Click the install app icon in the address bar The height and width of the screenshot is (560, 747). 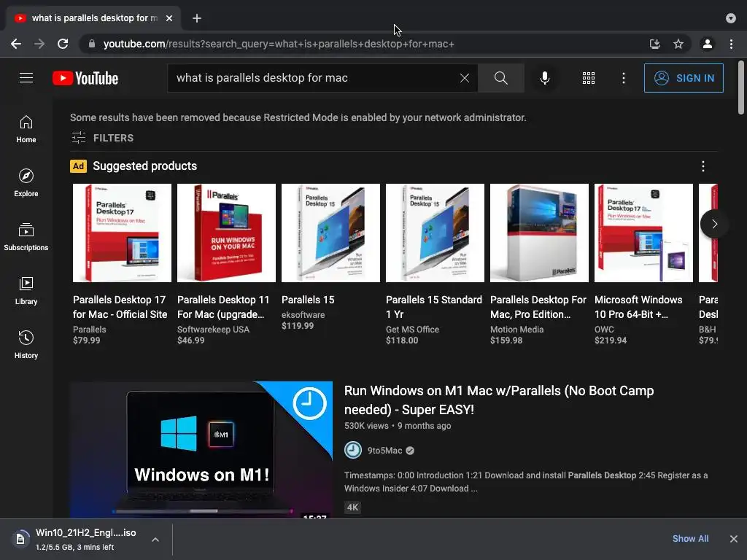coord(655,44)
